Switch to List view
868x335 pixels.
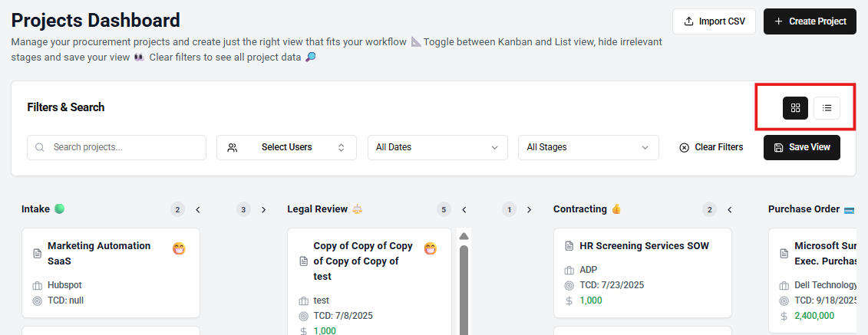point(827,108)
